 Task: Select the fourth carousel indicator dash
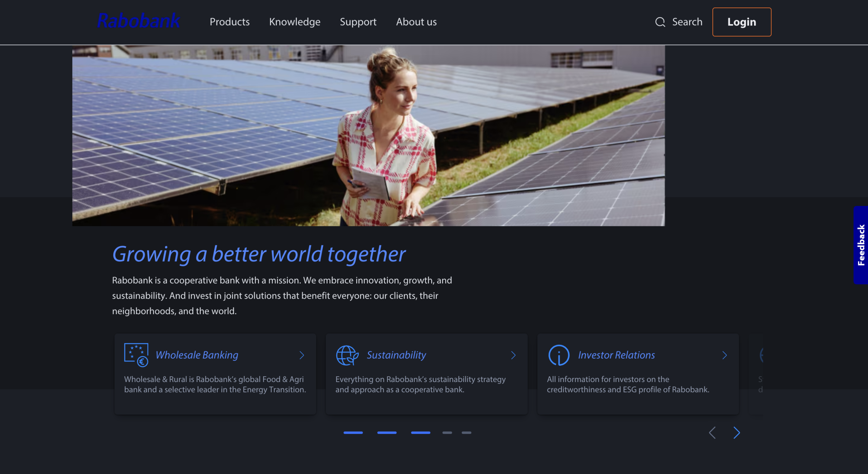[447, 433]
